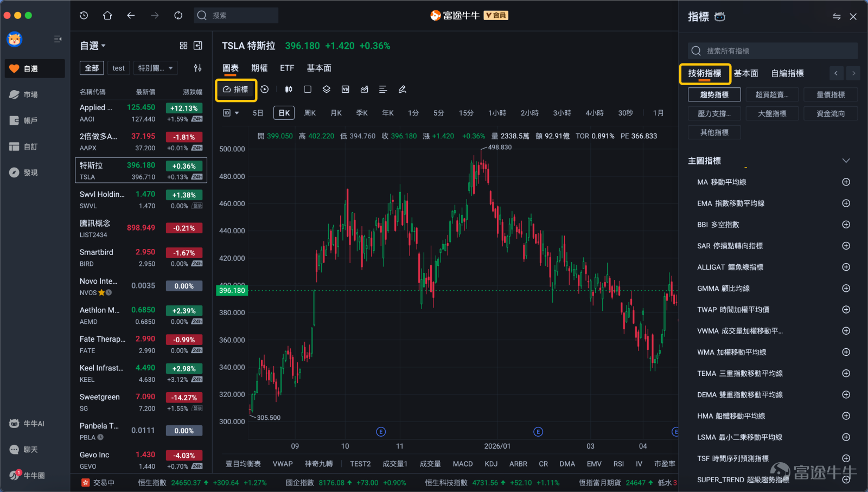The height and width of the screenshot is (492, 868).
Task: Add BBI 多空指數 with plus icon
Action: click(846, 225)
